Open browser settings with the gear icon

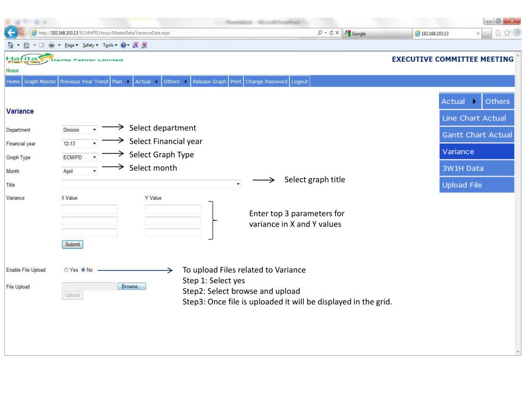coord(516,33)
